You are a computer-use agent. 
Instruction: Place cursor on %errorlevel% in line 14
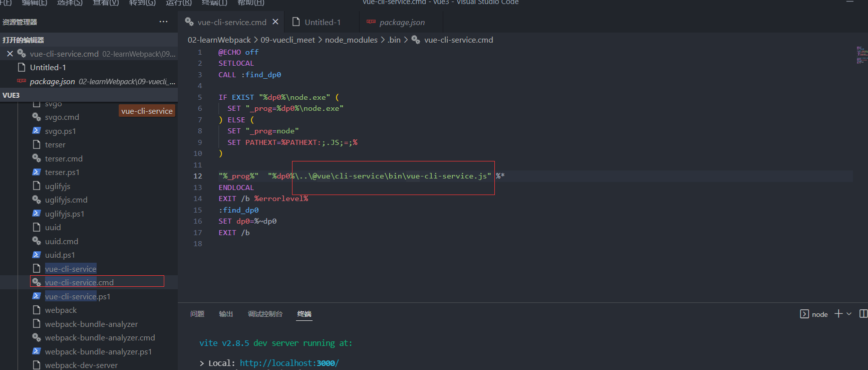click(x=281, y=199)
